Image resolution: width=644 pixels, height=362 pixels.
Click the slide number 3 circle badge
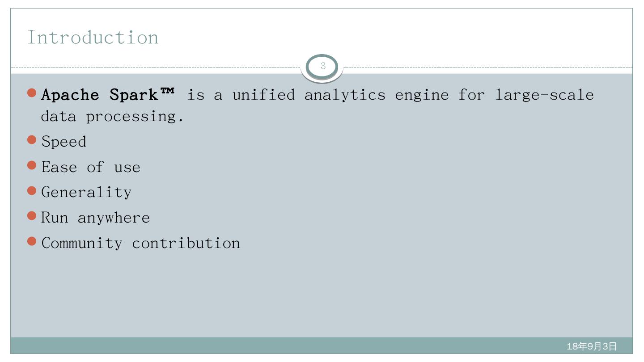point(322,67)
